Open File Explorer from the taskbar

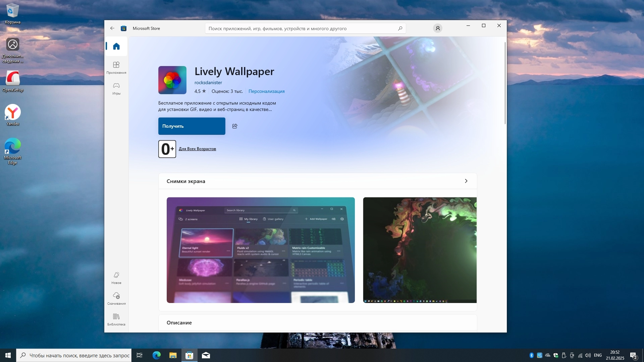173,355
